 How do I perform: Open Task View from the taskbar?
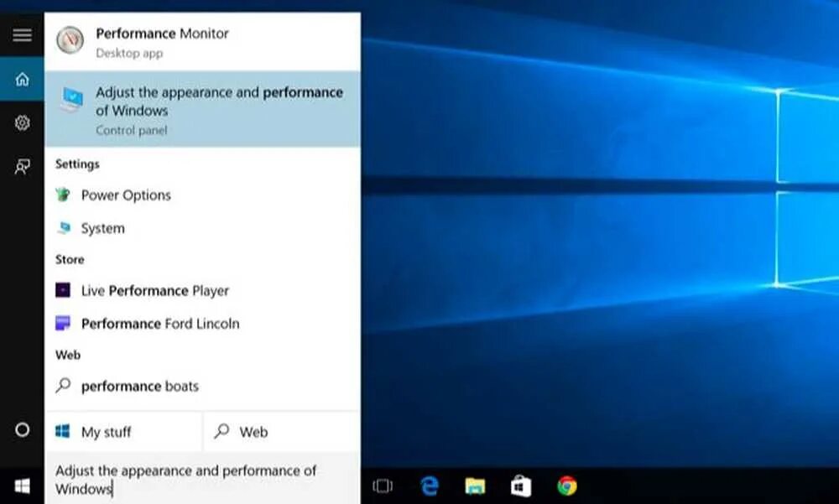tap(382, 486)
